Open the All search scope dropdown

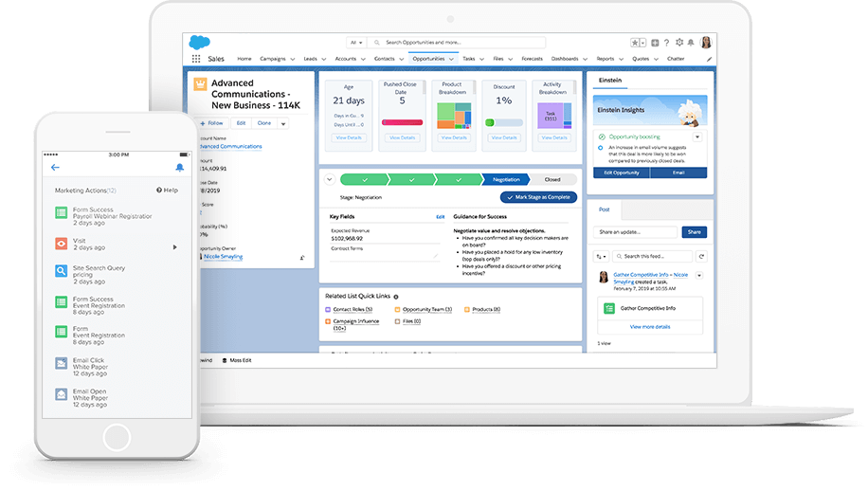(x=356, y=43)
